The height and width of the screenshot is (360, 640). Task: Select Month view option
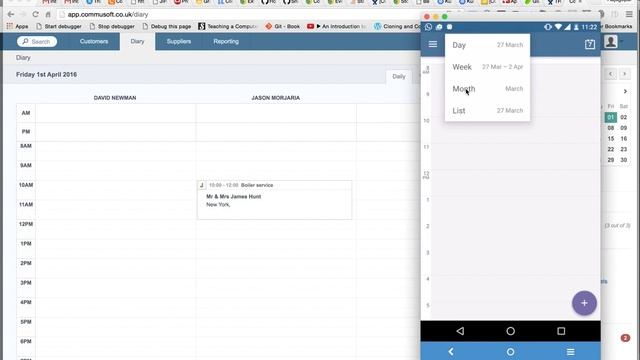click(487, 89)
